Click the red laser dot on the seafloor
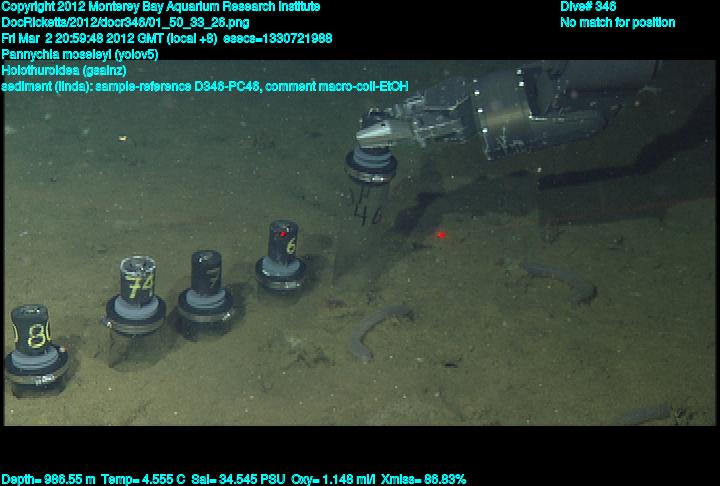The height and width of the screenshot is (486, 720). (x=441, y=235)
